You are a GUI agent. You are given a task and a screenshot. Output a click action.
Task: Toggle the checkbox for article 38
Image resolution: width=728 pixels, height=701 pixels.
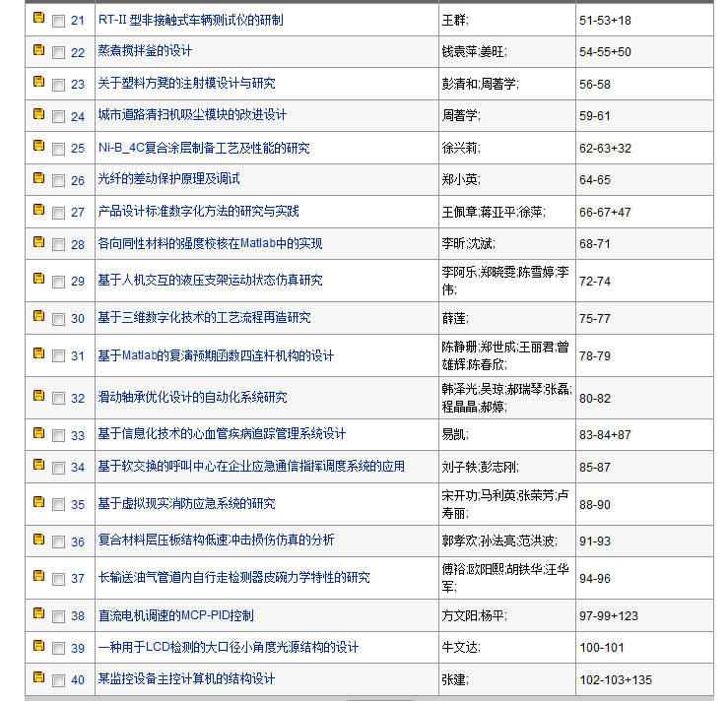[58, 616]
